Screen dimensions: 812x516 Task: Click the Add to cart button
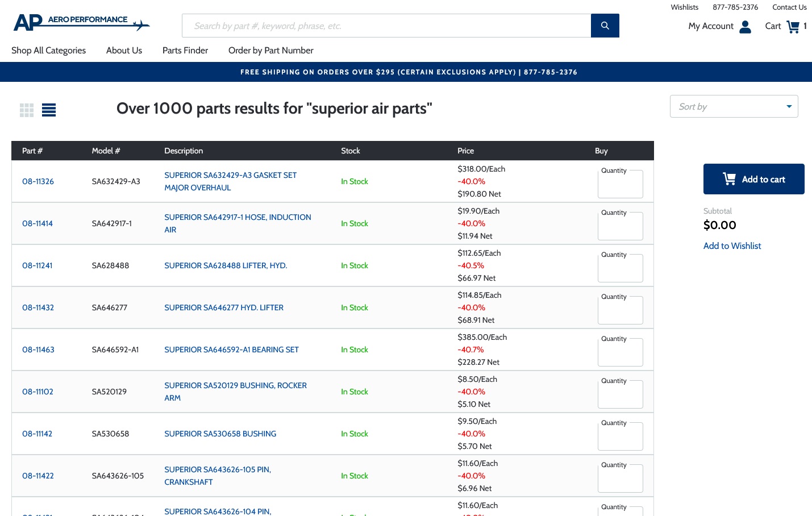(x=754, y=179)
